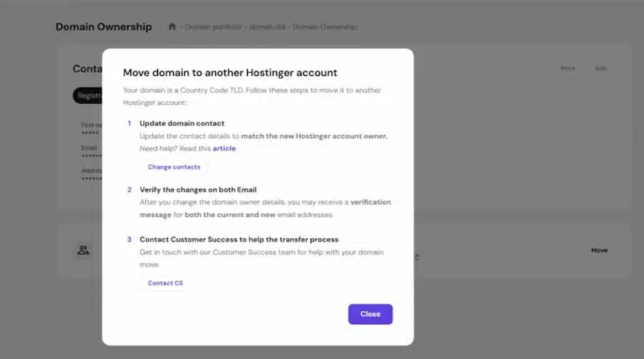This screenshot has height=359, width=644.
Task: Switch to the Registrant tab
Action: click(87, 96)
